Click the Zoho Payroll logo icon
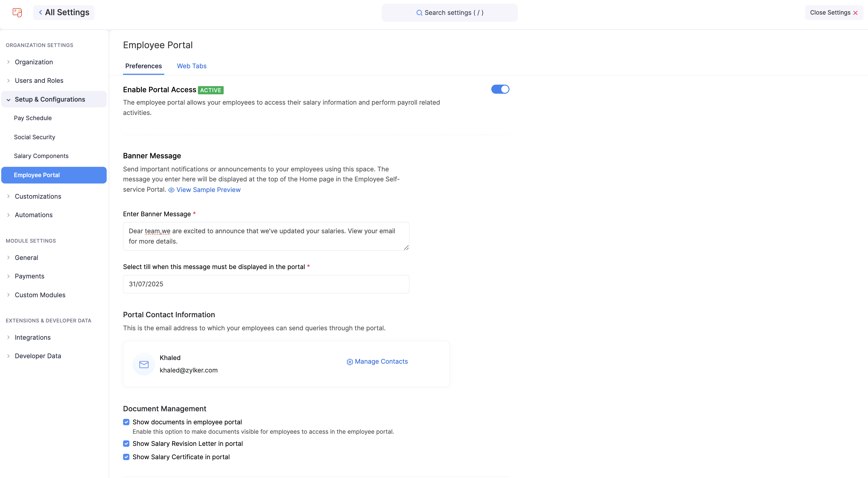This screenshot has height=478, width=868. pos(17,12)
